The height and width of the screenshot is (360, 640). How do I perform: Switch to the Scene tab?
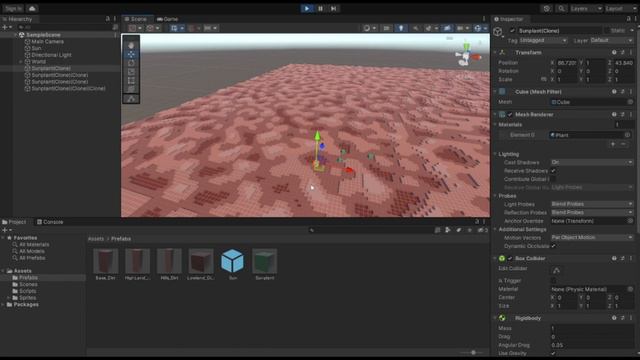(136, 19)
